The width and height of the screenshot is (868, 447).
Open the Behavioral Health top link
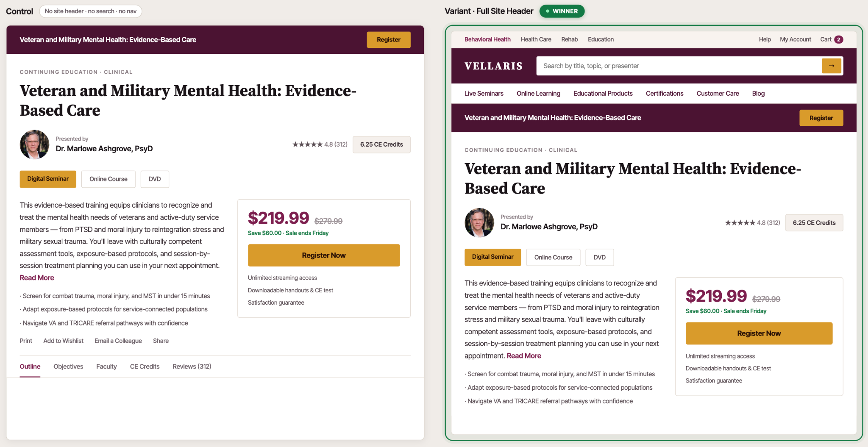pos(487,39)
